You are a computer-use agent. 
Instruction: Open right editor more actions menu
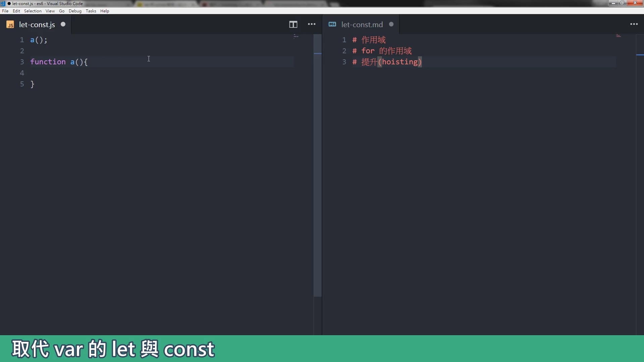coord(634,24)
